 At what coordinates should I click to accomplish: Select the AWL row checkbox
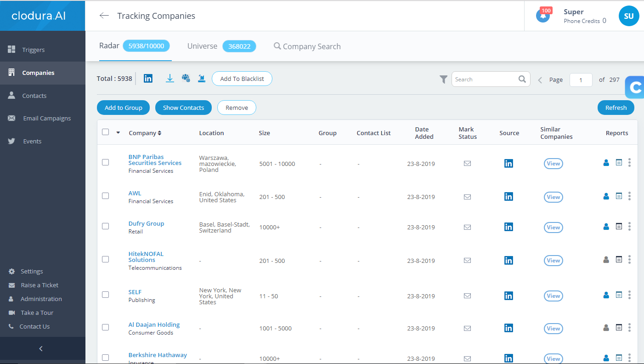point(105,196)
